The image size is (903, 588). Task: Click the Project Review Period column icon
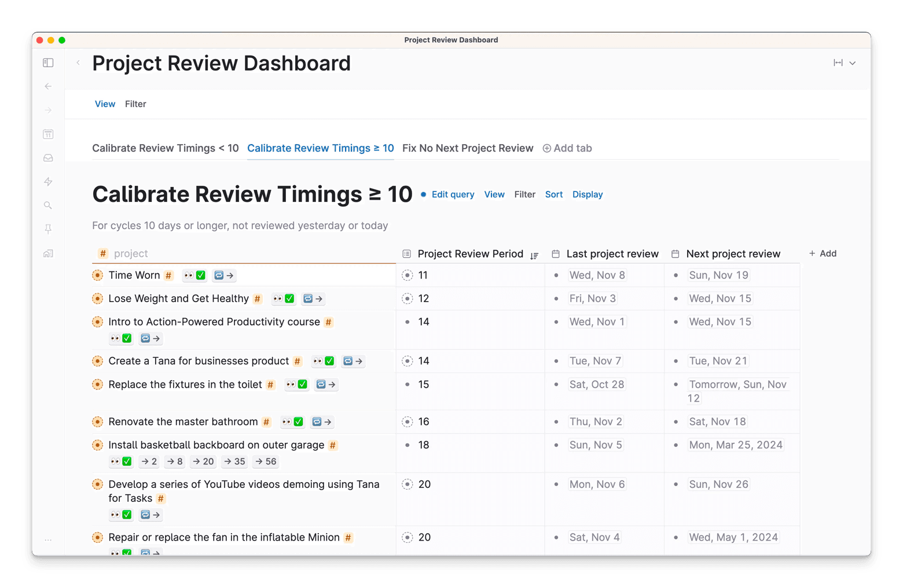[x=407, y=253]
